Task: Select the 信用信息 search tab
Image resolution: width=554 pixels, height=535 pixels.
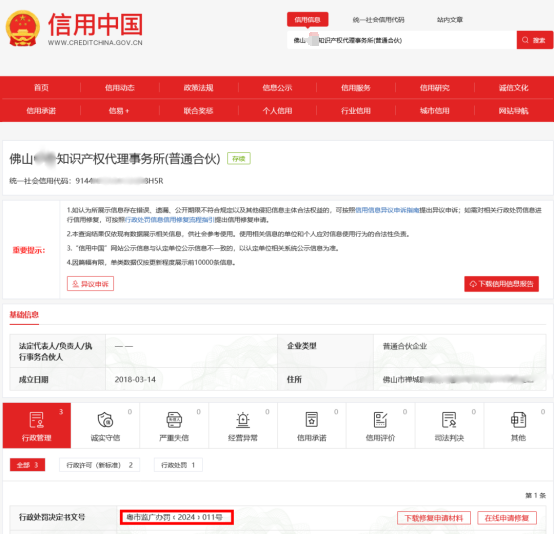Action: (307, 19)
